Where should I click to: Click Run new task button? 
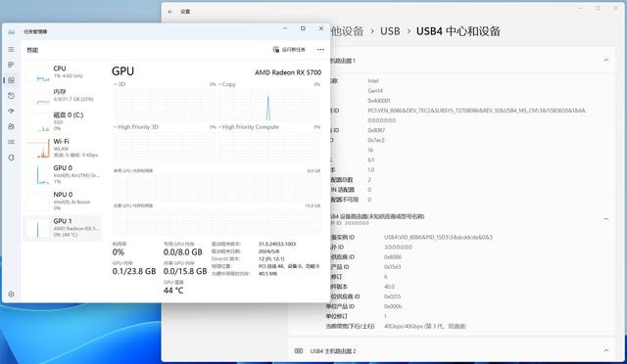289,50
